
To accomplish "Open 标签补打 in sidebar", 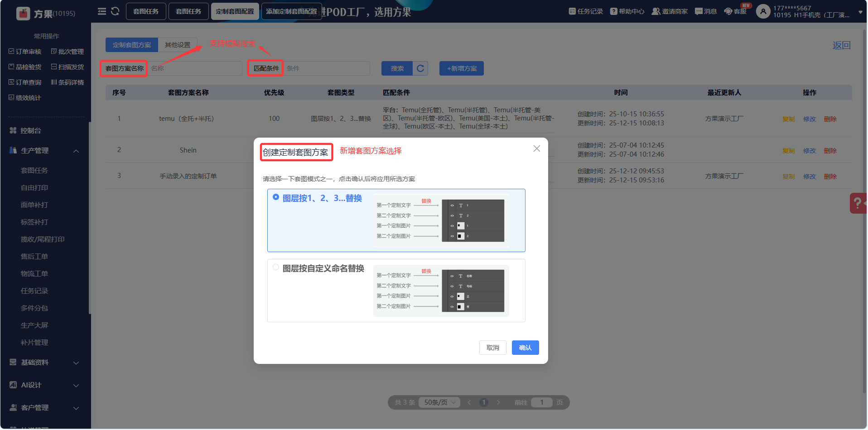I will tap(34, 222).
